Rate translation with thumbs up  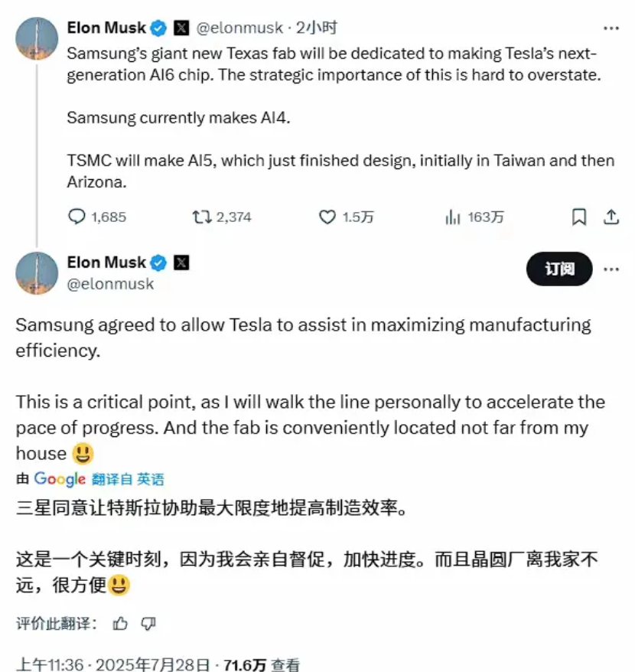tap(120, 624)
